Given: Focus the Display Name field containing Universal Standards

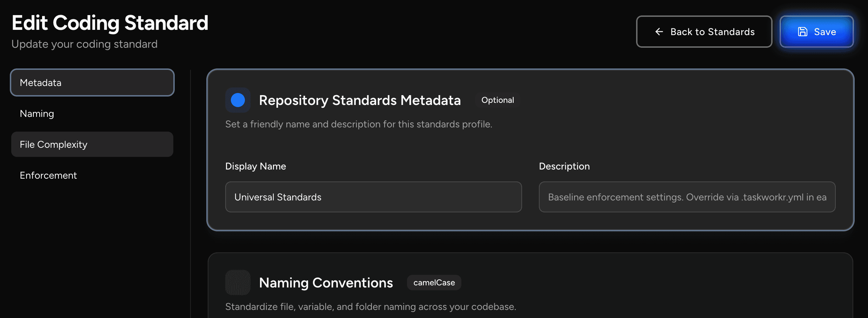Looking at the screenshot, I should tap(373, 197).
